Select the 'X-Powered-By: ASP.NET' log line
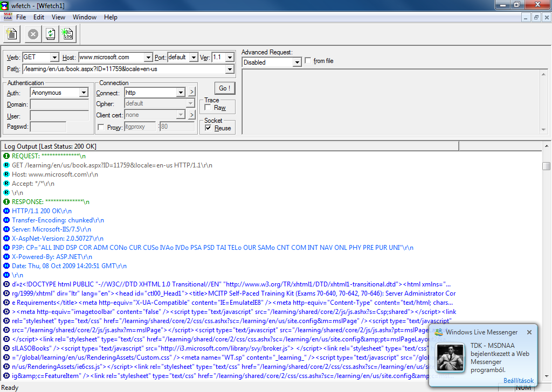Viewport: 552px width, 392px height. (x=52, y=257)
